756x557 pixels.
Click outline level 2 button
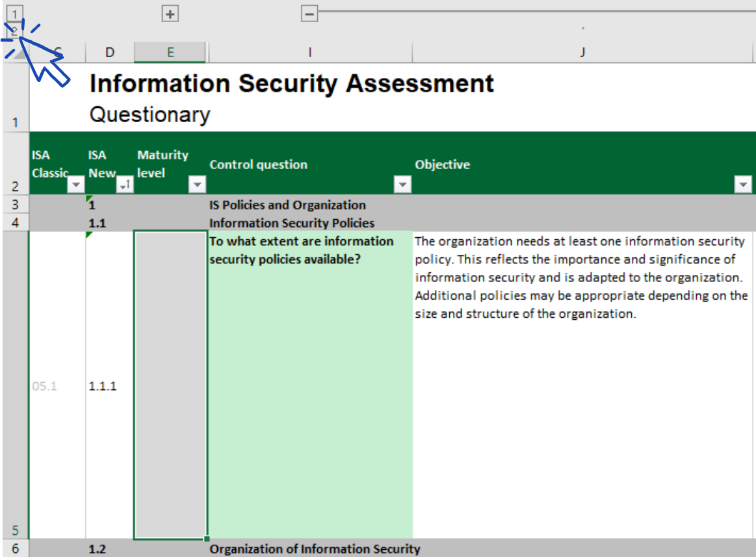pyautogui.click(x=13, y=30)
